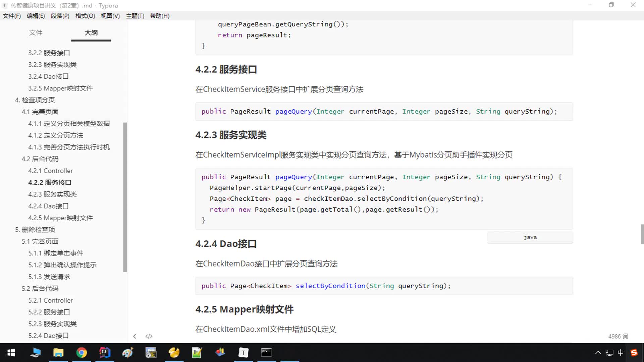The image size is (644, 362).
Task: Open Windows Start menu
Action: (11, 353)
